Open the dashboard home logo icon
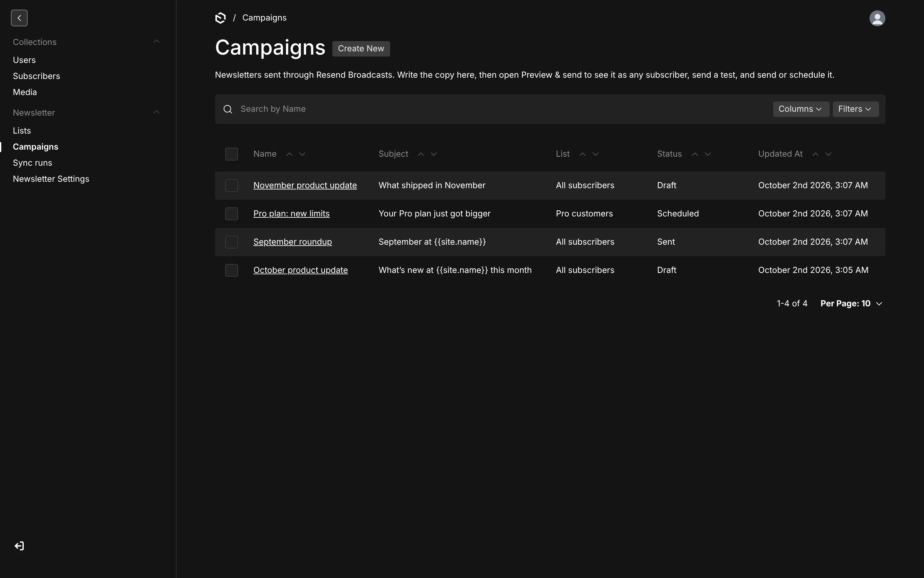924x578 pixels. [x=220, y=18]
